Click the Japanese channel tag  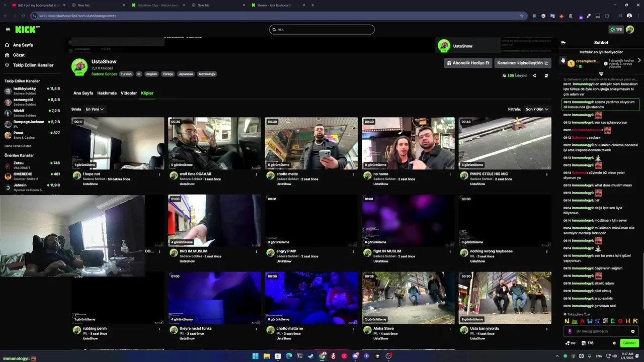coord(186,74)
